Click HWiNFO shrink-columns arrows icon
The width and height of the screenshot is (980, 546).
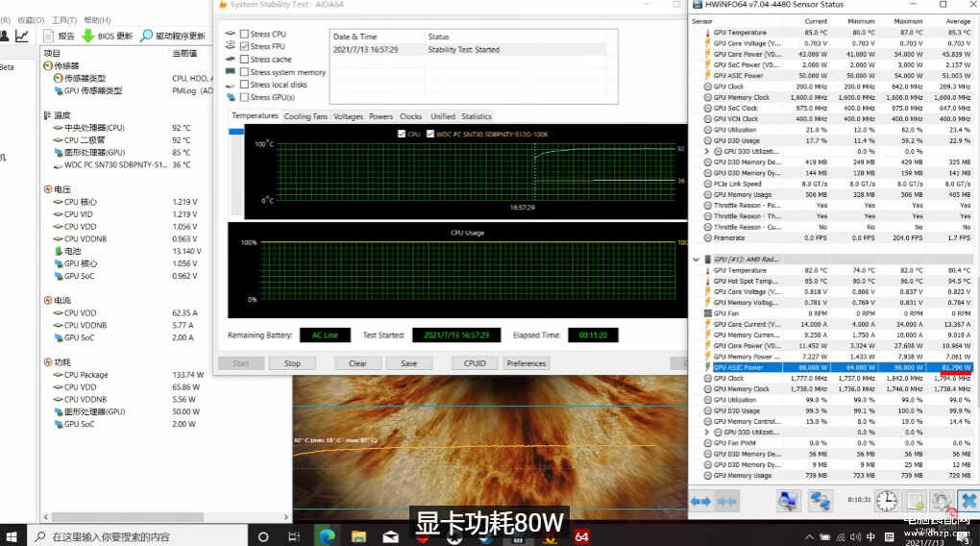pyautogui.click(x=726, y=502)
